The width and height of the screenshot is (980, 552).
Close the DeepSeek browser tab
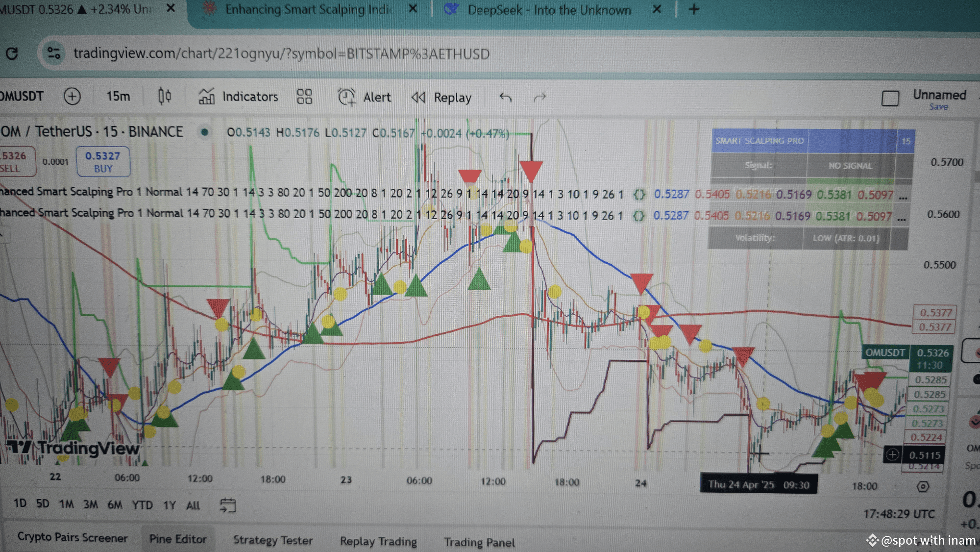point(657,9)
